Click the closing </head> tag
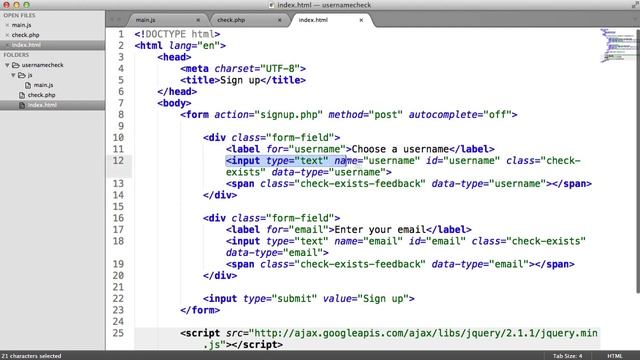 point(177,92)
